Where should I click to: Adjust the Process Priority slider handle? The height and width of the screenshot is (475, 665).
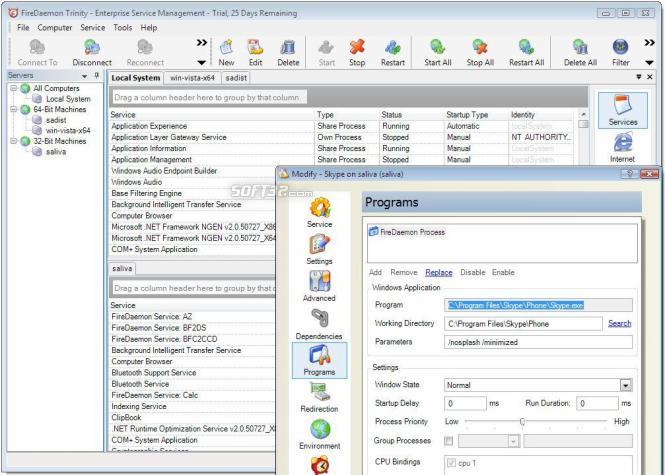click(x=522, y=422)
